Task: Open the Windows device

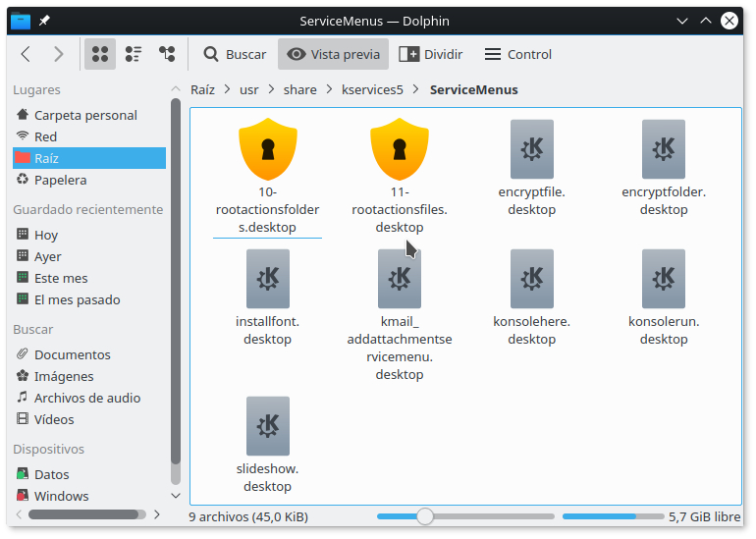Action: [89, 496]
